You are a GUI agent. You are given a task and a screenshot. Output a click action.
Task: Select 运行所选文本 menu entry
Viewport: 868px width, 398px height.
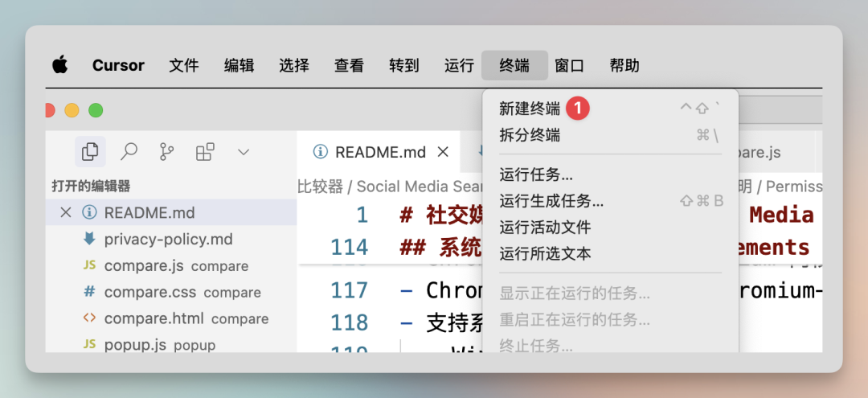(611, 253)
